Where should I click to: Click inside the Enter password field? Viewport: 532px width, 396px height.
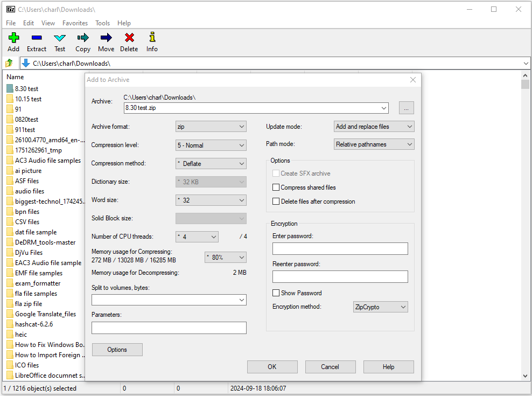tap(340, 248)
